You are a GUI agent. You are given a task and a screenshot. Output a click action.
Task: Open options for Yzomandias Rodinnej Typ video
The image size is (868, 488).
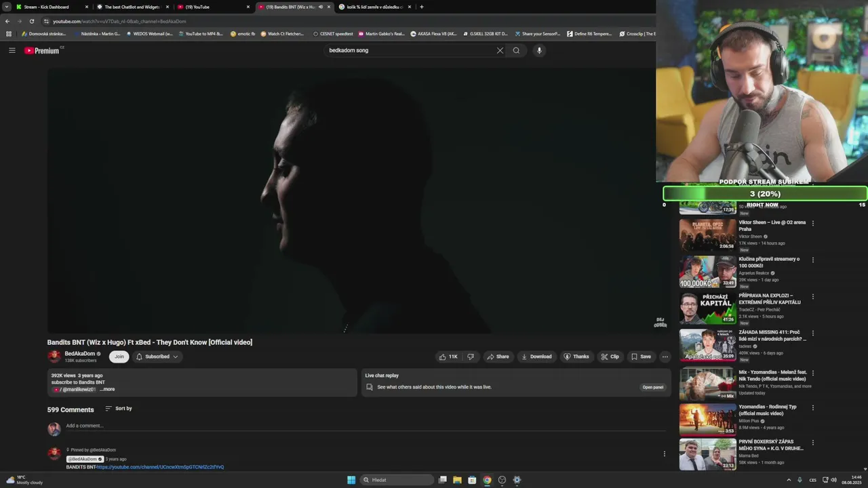[x=813, y=407]
